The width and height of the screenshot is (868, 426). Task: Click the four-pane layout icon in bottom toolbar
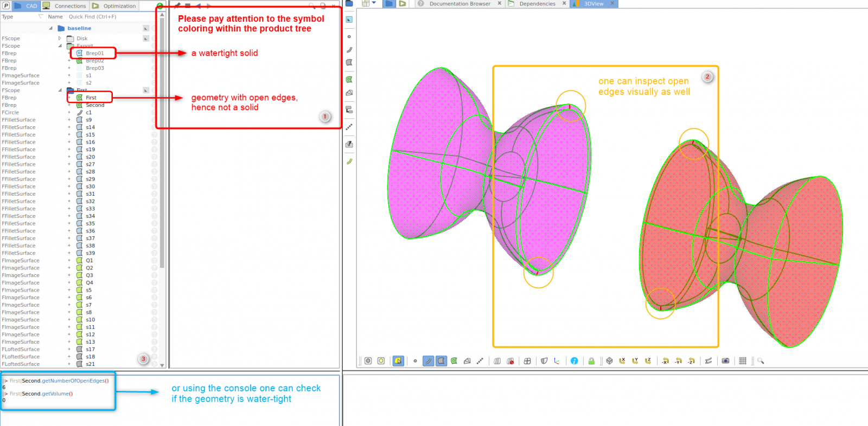(527, 361)
